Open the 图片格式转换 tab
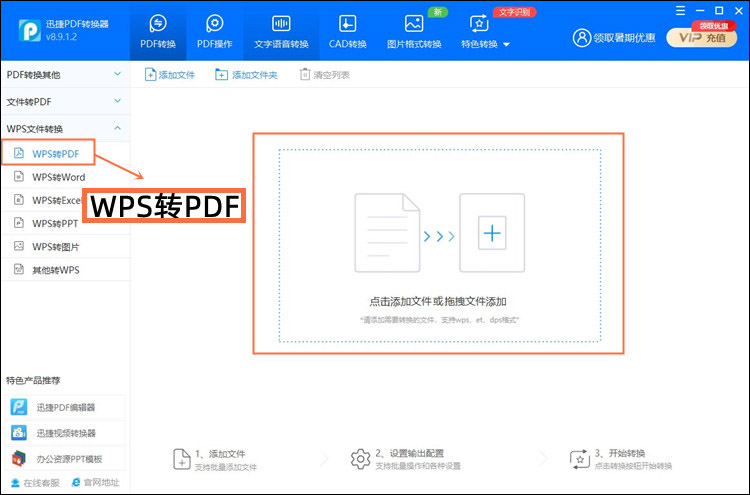 pos(414,32)
